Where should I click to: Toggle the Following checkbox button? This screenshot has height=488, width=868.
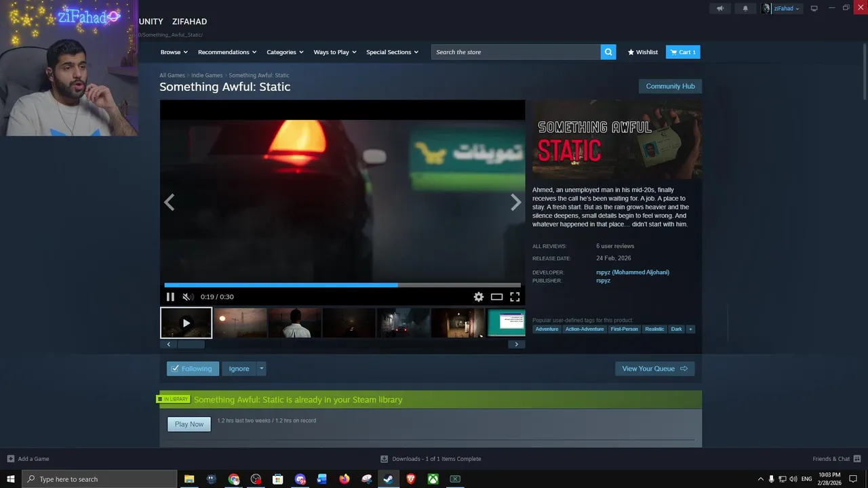click(x=193, y=369)
